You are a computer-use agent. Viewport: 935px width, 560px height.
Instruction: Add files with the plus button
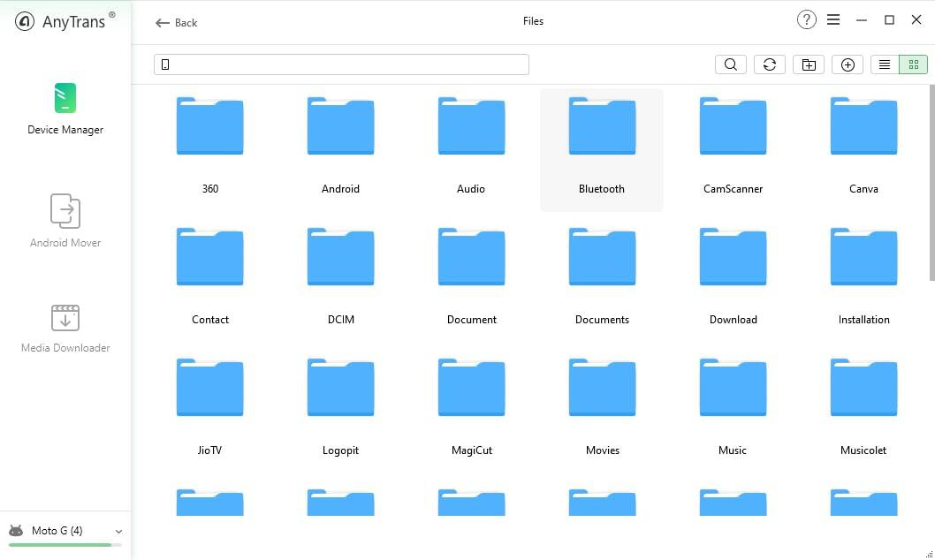click(x=848, y=64)
